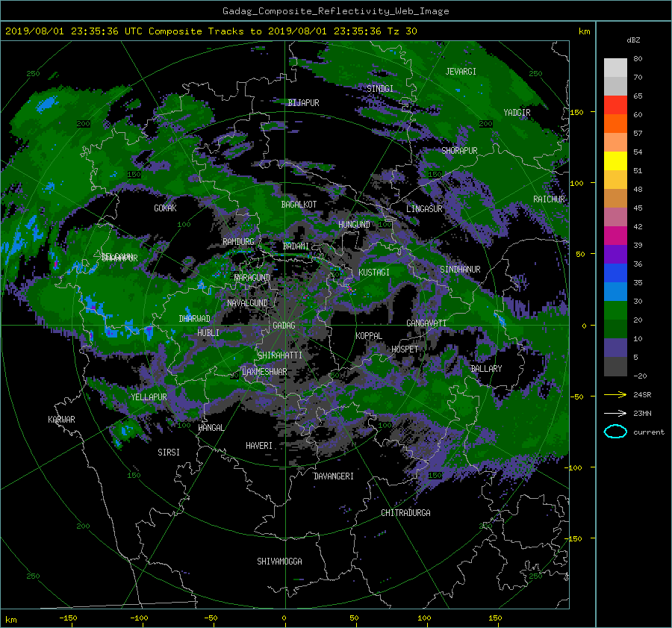Click the BAGALKOT label
Image resolution: width=672 pixels, height=628 pixels.
pyautogui.click(x=299, y=205)
